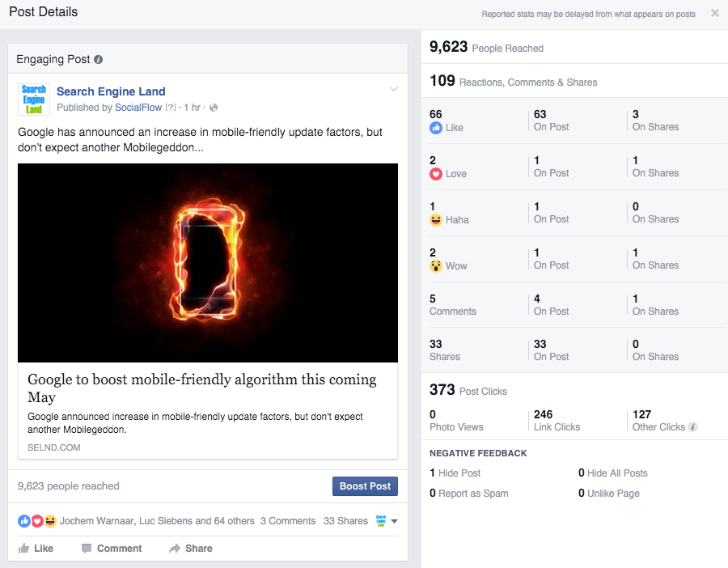The width and height of the screenshot is (728, 568).
Task: Click Jochem Warnaar's name
Action: pyautogui.click(x=93, y=521)
